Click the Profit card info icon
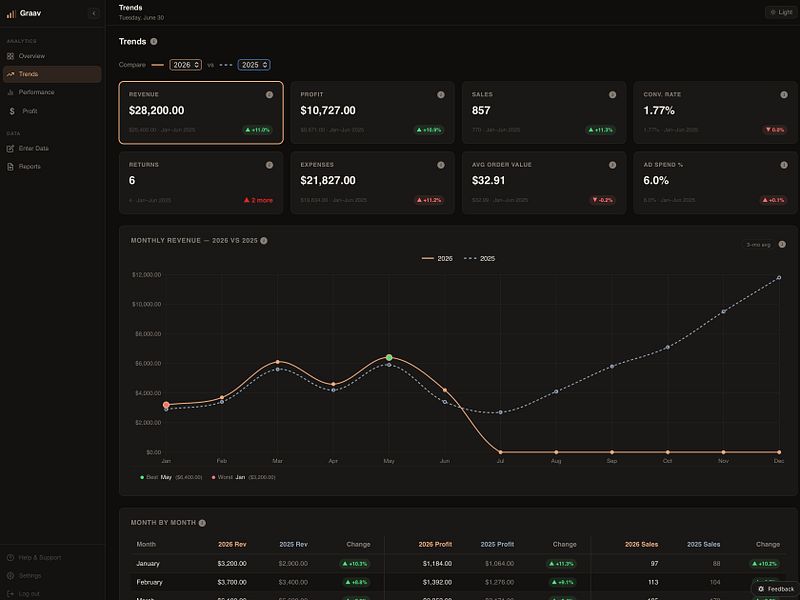 point(441,95)
